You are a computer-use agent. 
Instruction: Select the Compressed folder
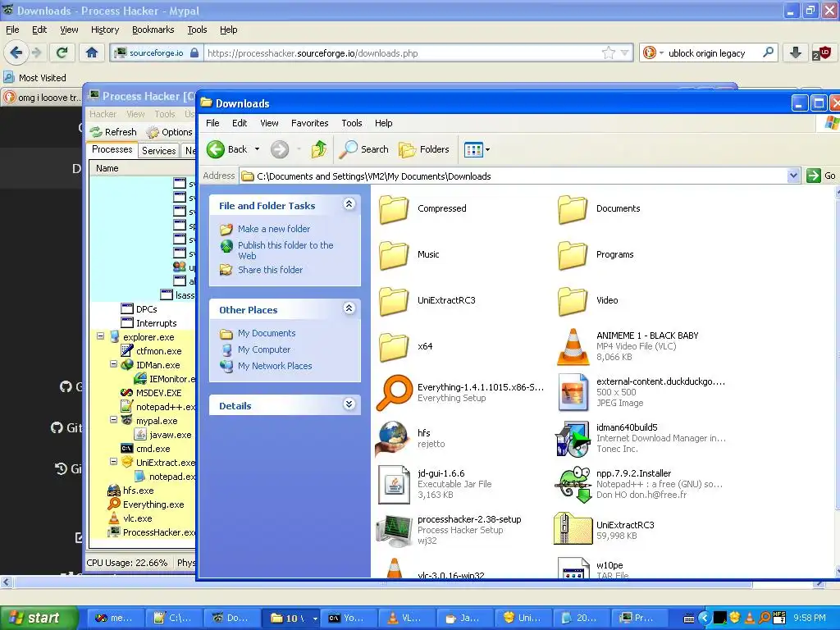pyautogui.click(x=423, y=209)
